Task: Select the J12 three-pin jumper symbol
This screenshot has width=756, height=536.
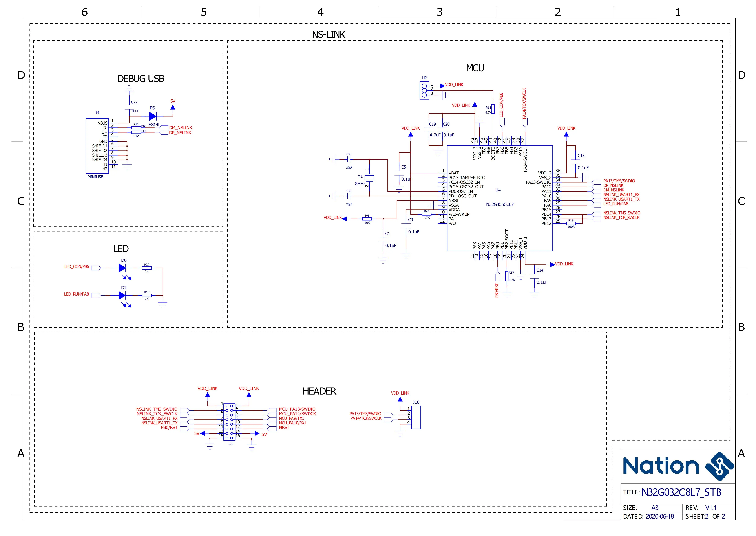Action: tap(424, 90)
